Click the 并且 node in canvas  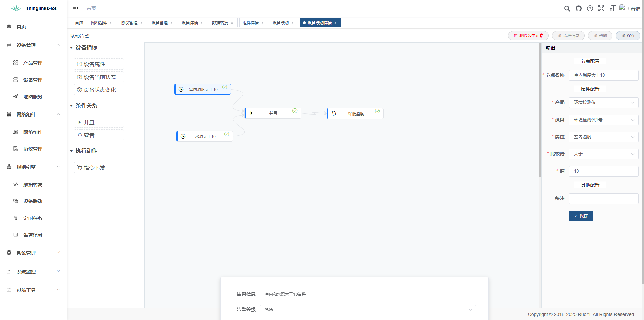point(273,113)
